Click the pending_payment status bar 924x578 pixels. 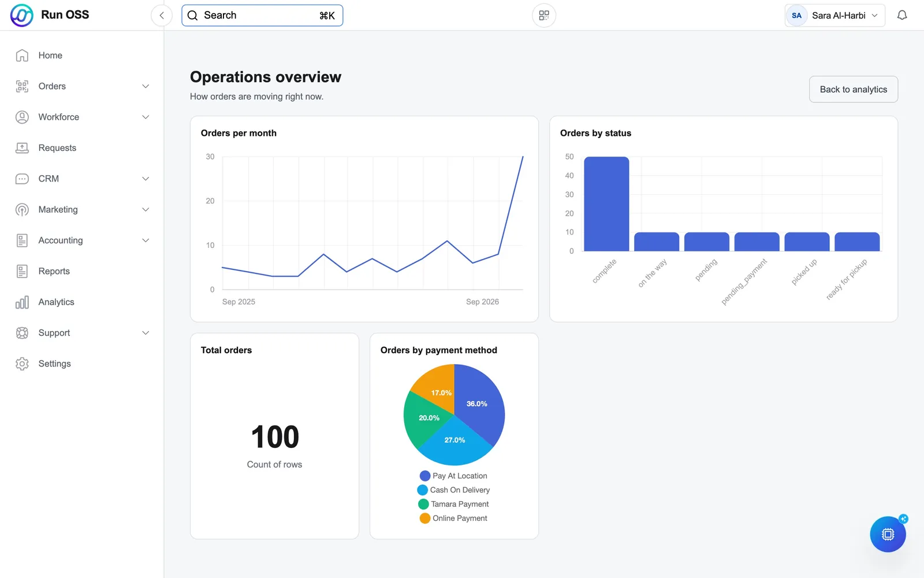tap(757, 242)
